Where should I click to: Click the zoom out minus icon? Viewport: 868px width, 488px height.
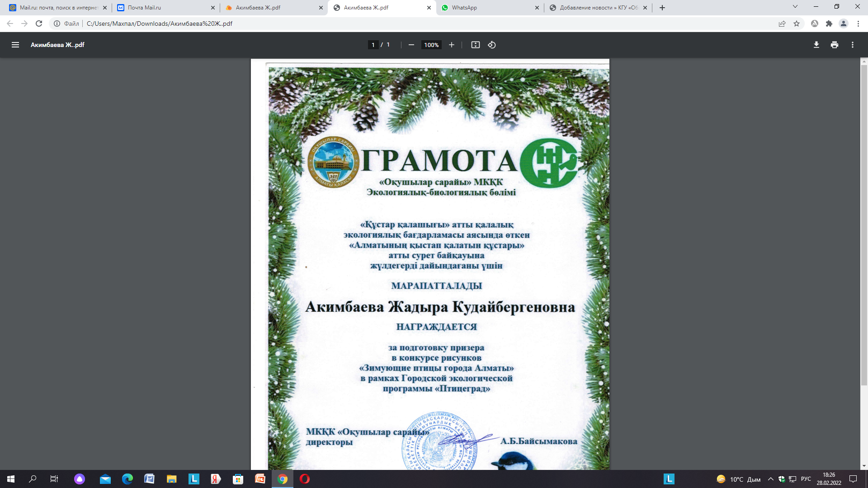pyautogui.click(x=411, y=45)
